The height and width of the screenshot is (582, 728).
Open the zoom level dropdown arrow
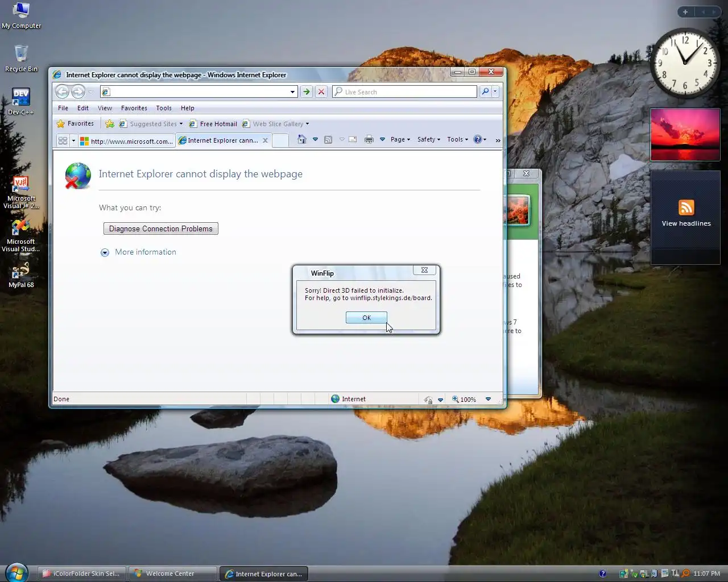point(488,400)
